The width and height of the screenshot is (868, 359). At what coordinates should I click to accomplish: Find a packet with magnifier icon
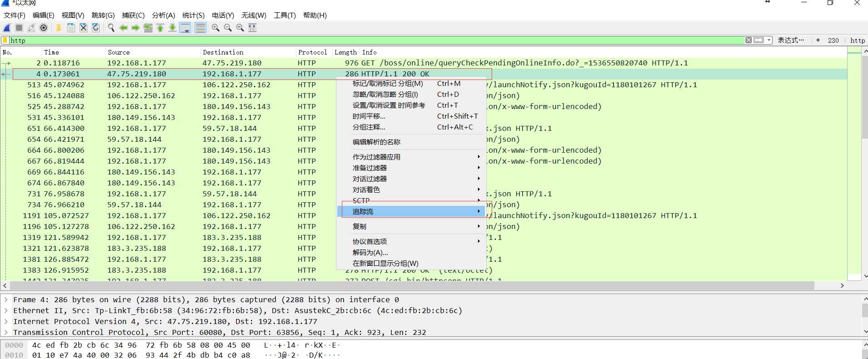111,28
